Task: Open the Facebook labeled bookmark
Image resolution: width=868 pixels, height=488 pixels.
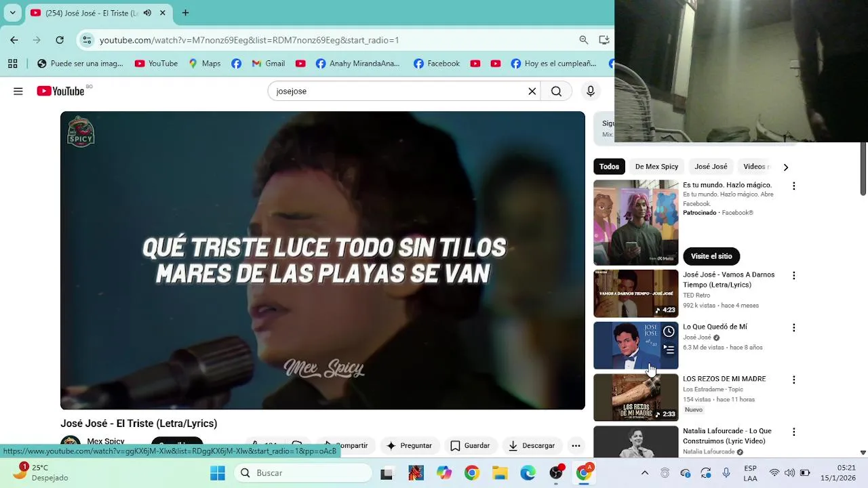Action: click(437, 64)
